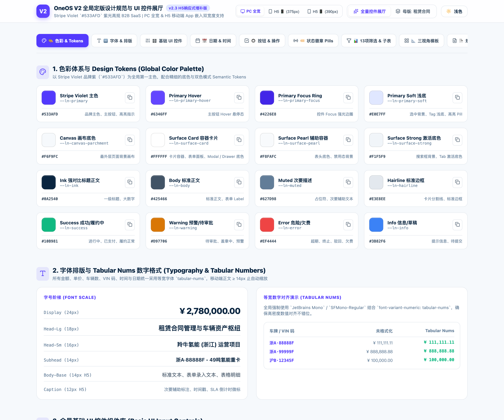Toggle the 浅色 theme button

(454, 11)
